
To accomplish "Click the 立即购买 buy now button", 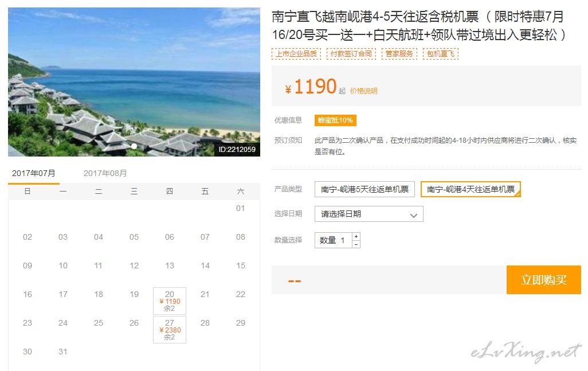I will 544,280.
